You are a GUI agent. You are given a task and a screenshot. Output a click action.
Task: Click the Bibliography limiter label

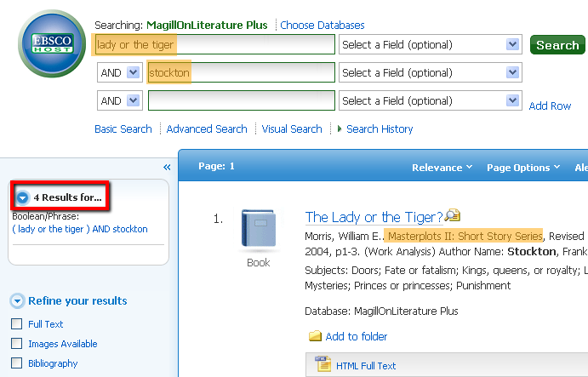click(x=53, y=363)
